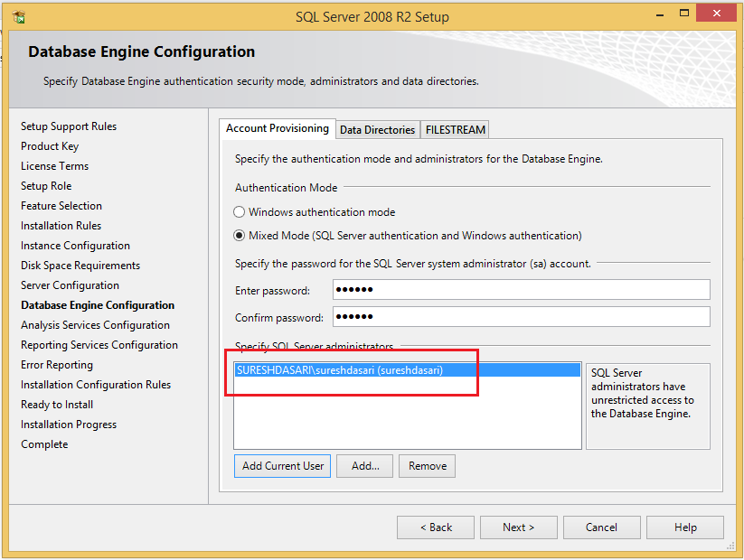Click the Back button
The image size is (744, 560).
click(435, 527)
